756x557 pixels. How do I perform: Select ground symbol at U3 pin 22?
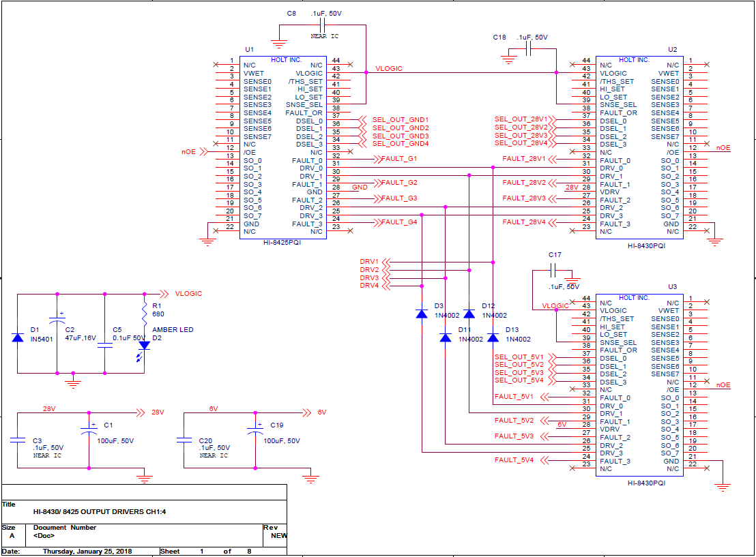click(x=723, y=487)
